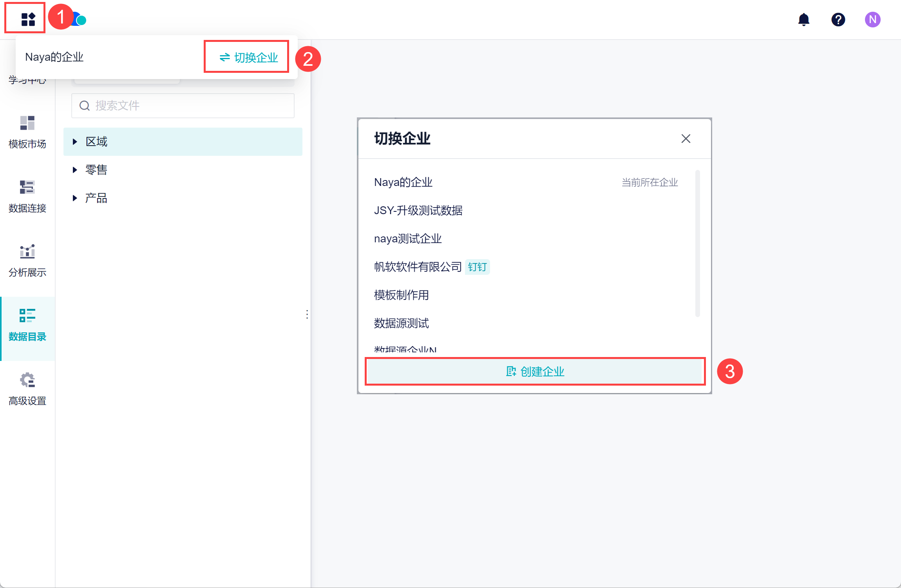The width and height of the screenshot is (901, 588).
Task: Click the enterprise list scrollbar
Action: (x=697, y=243)
